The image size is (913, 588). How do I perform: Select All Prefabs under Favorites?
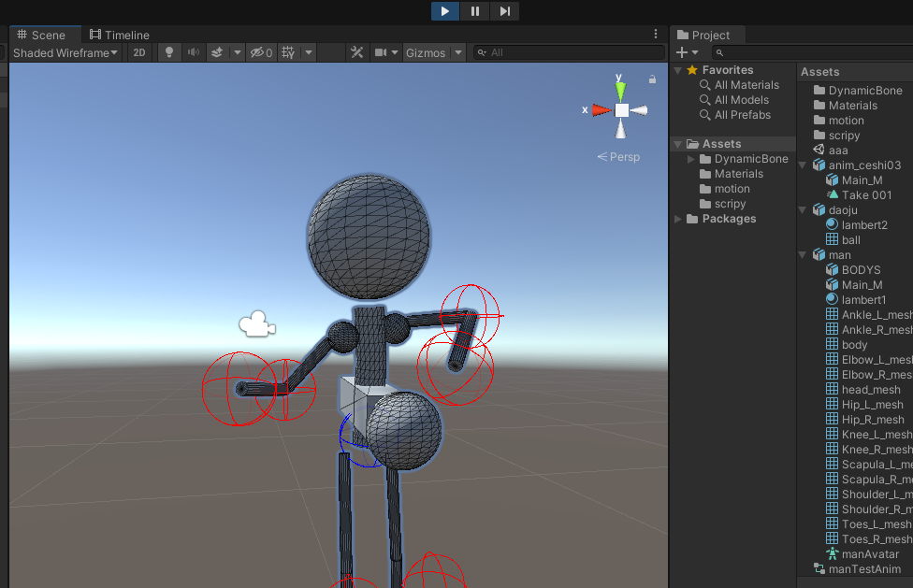(744, 115)
